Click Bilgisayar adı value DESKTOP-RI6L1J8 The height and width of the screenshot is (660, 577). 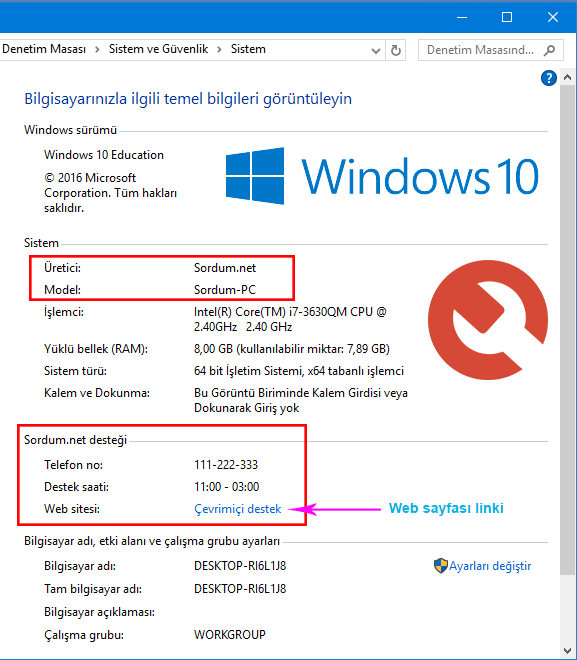240,566
